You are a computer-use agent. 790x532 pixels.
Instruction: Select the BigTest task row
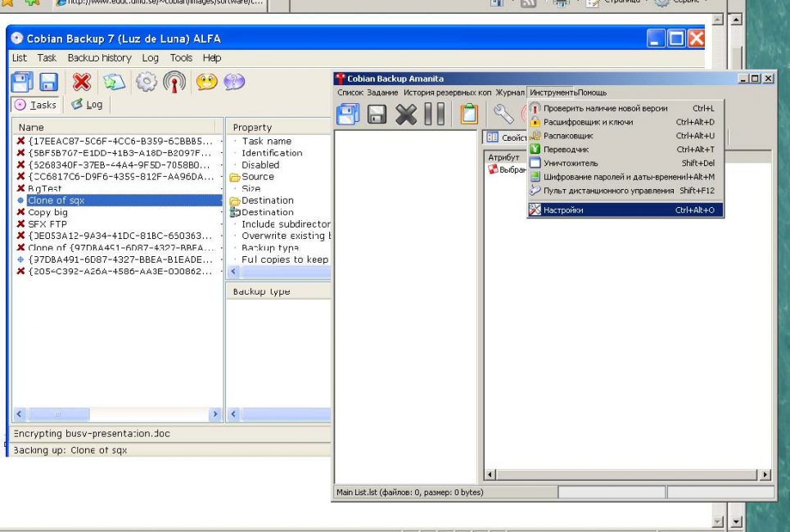tap(119, 188)
